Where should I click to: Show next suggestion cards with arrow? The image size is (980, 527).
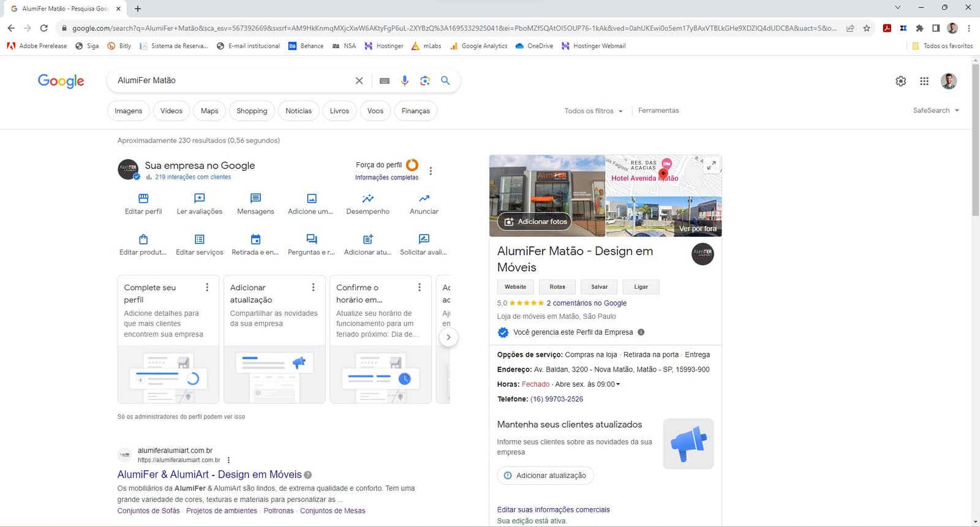448,337
